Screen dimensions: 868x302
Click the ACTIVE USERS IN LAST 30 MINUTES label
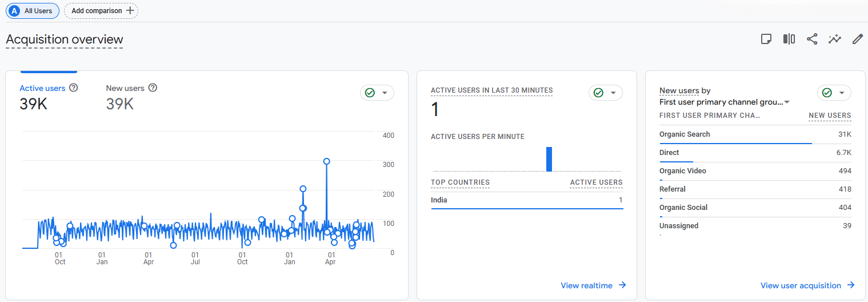pyautogui.click(x=491, y=90)
